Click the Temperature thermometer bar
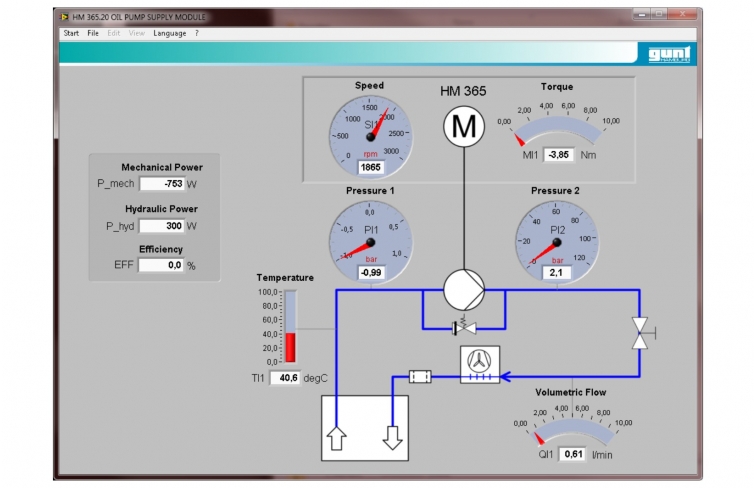This screenshot has height=488, width=755. 290,326
